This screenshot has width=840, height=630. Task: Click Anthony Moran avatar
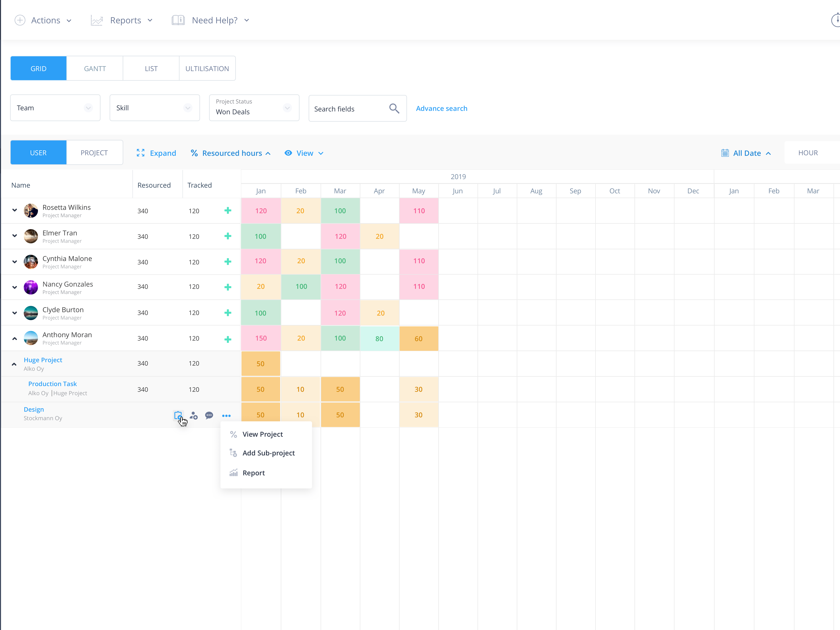31,338
